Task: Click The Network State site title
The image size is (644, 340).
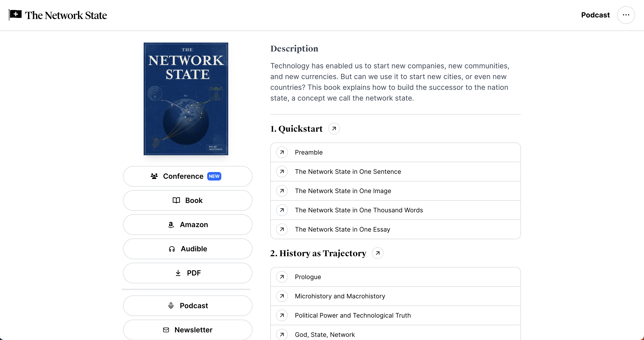Action: (66, 15)
